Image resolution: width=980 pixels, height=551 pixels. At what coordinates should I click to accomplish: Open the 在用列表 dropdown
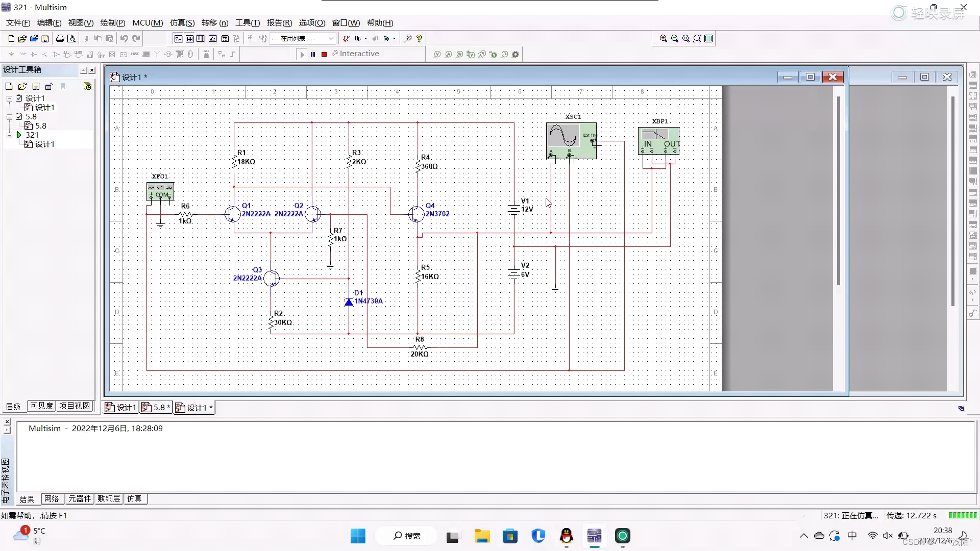point(331,38)
